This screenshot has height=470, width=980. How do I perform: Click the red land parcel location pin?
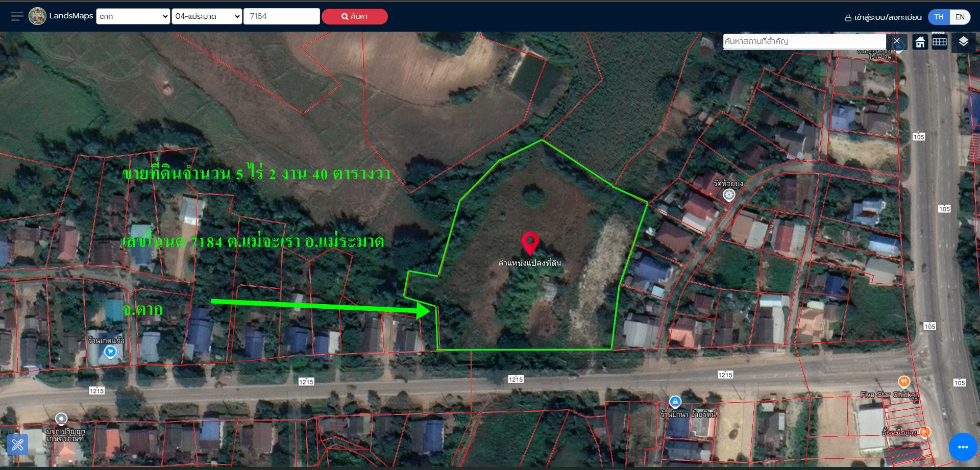point(530,243)
